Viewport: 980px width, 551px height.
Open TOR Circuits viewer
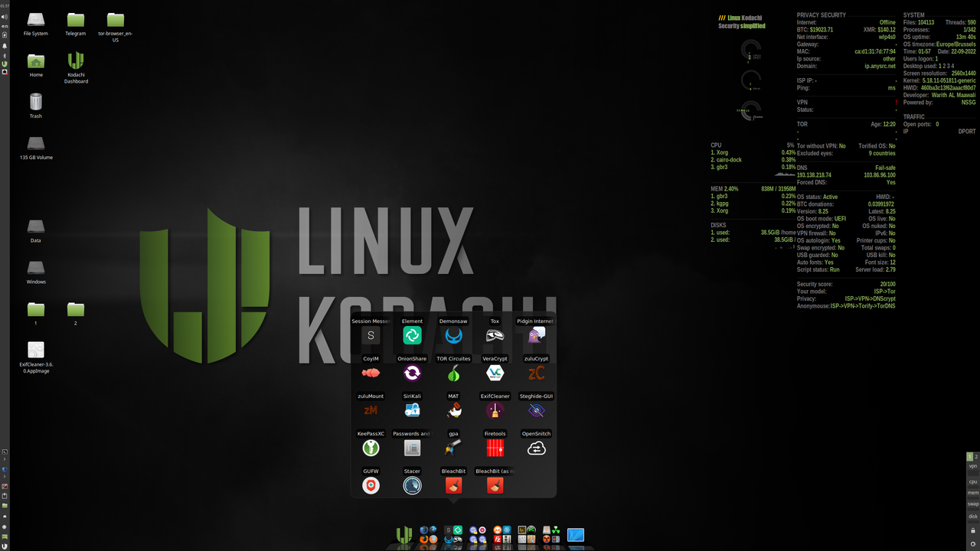(x=453, y=373)
